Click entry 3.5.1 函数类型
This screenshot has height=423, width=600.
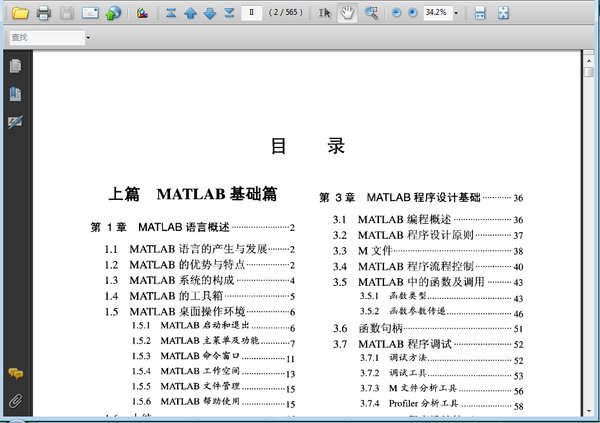(442, 296)
